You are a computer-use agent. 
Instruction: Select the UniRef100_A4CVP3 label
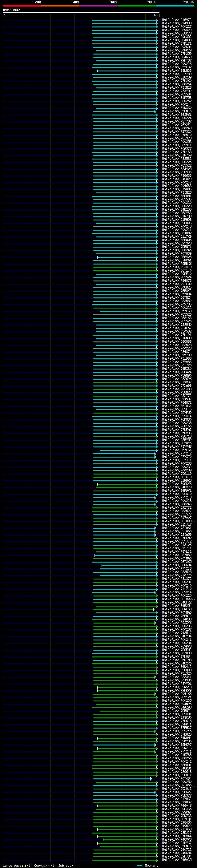(176, 839)
